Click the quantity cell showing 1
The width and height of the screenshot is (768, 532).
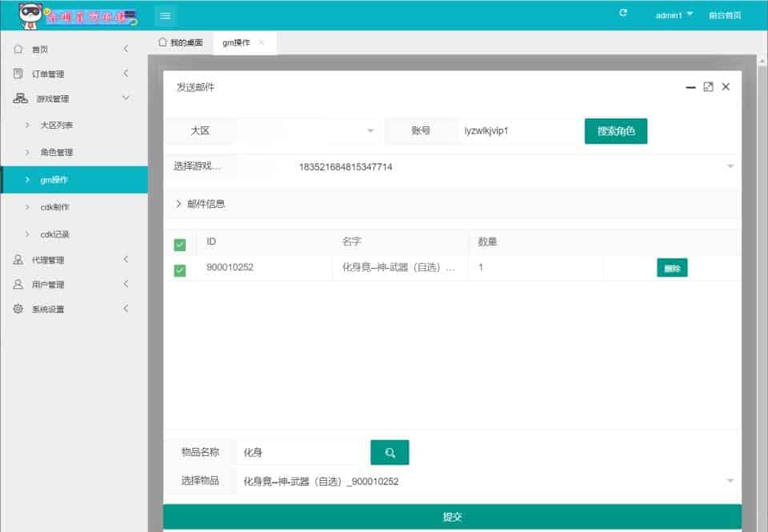pos(535,267)
